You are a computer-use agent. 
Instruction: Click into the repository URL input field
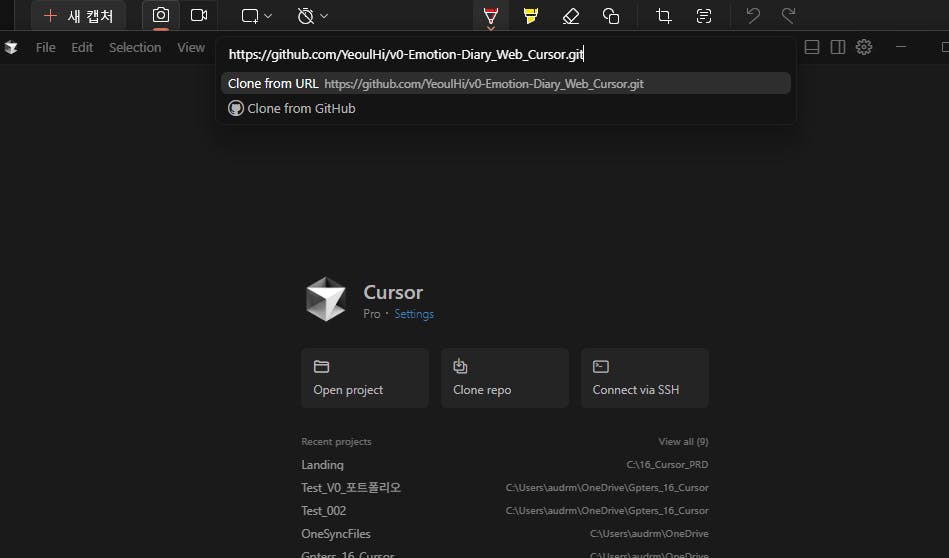506,54
